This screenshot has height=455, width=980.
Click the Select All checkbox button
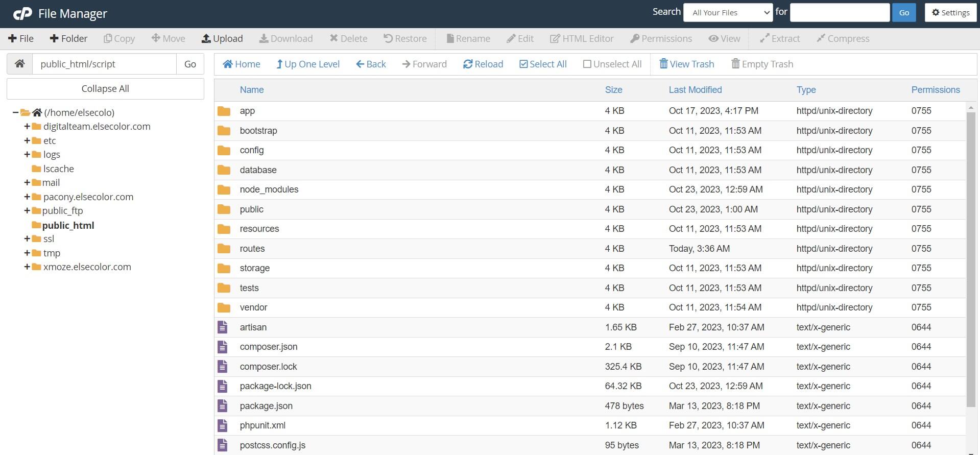543,64
